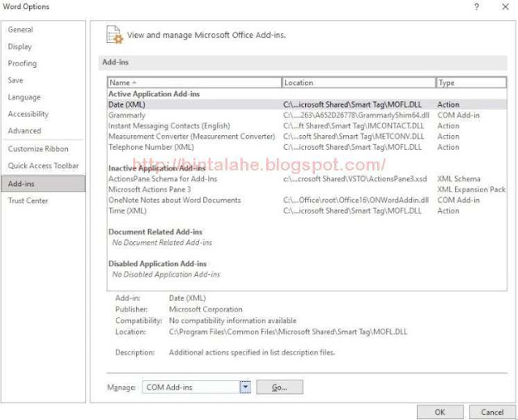This screenshot has height=420, width=518.
Task: Select the Telephone Number (XML) row
Action: pyautogui.click(x=307, y=147)
